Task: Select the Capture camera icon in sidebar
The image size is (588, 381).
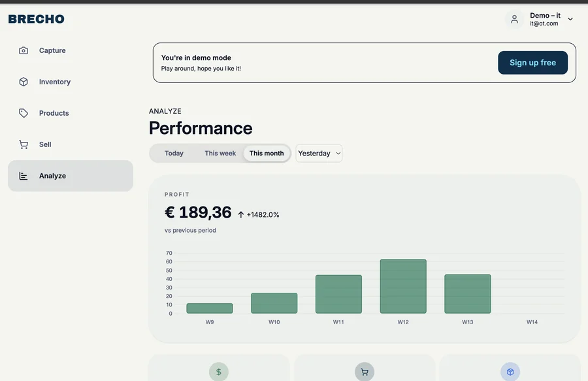Action: coord(24,50)
